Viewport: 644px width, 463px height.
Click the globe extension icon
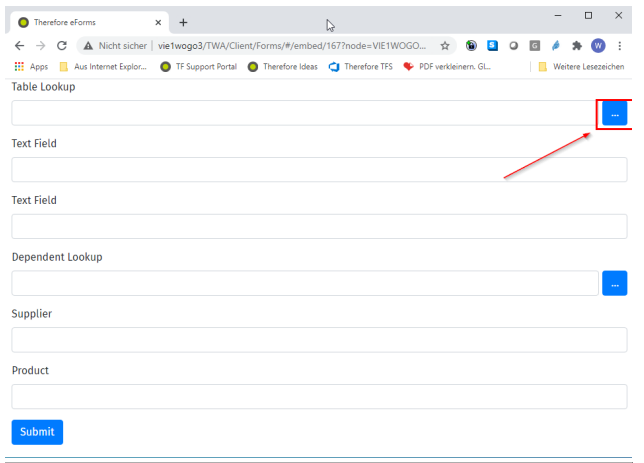[x=471, y=46]
